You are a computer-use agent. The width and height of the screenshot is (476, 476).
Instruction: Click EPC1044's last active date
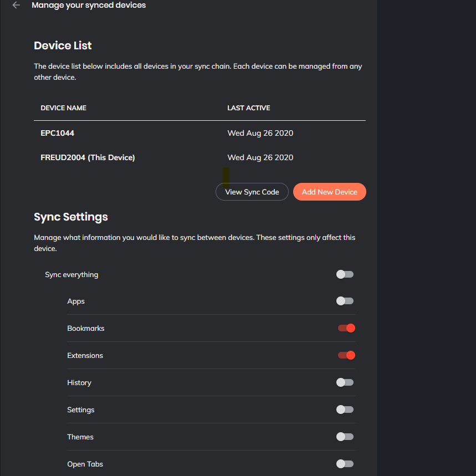pos(260,133)
